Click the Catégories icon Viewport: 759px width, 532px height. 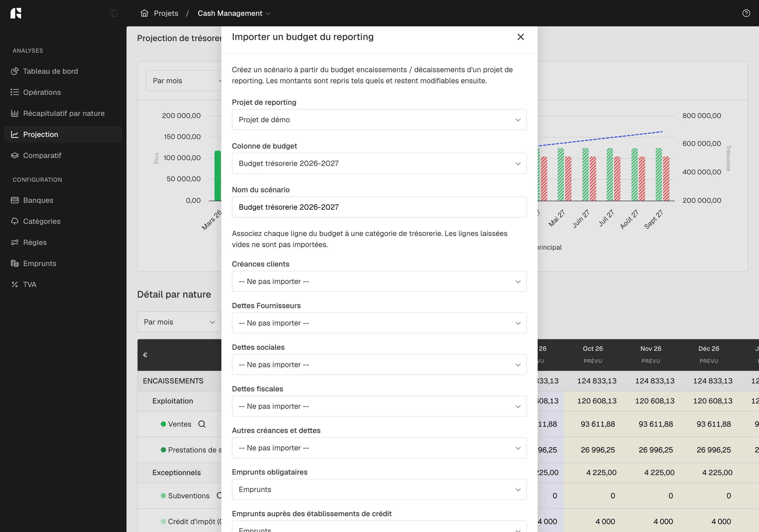tap(14, 221)
